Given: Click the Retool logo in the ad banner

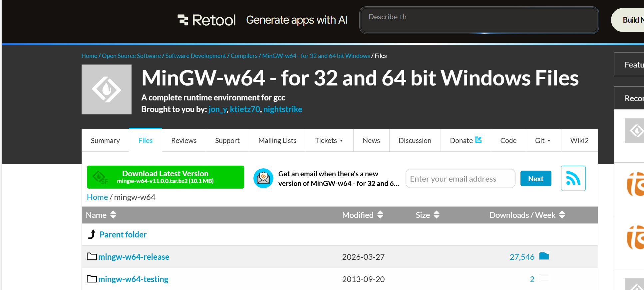Looking at the screenshot, I should 206,20.
